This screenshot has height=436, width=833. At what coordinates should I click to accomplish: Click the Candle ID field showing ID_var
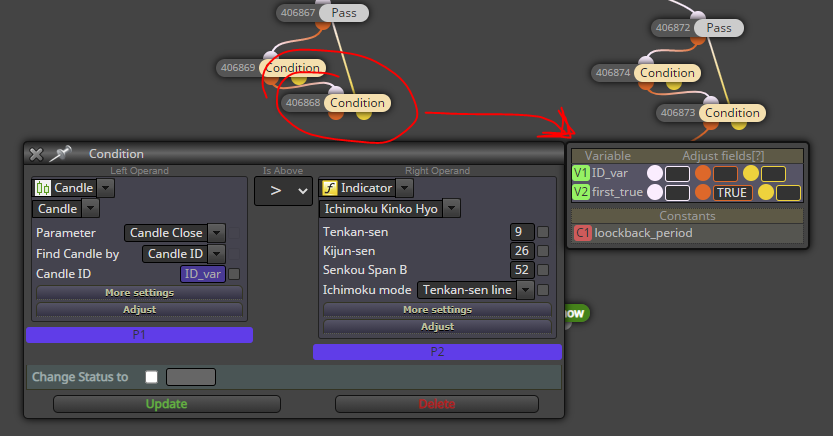[x=202, y=274]
